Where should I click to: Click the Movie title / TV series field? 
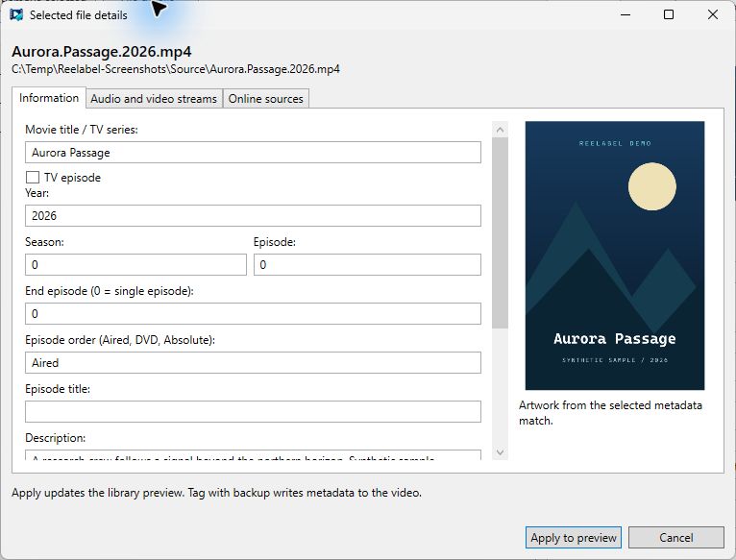(253, 153)
